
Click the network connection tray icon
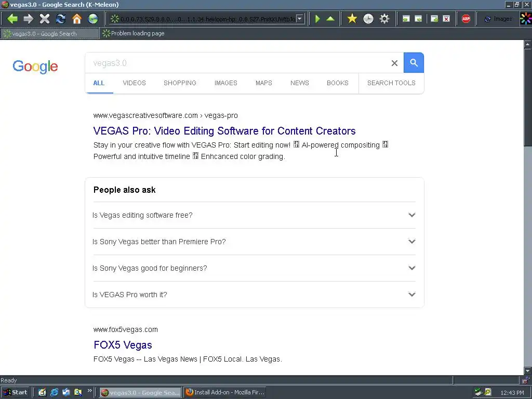coord(478,393)
